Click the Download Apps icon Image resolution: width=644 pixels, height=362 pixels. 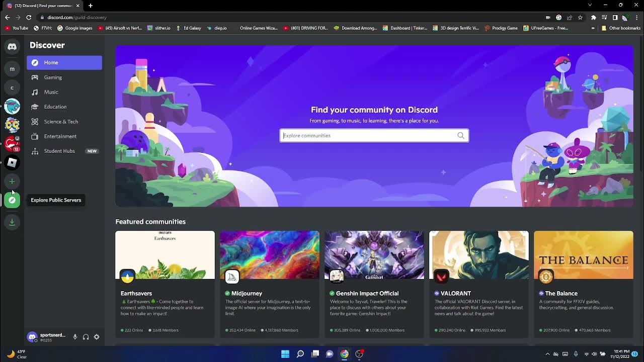(x=12, y=222)
